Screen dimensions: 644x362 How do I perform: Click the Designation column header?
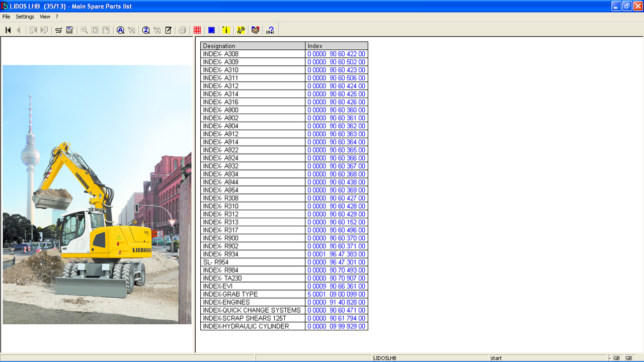pyautogui.click(x=253, y=46)
